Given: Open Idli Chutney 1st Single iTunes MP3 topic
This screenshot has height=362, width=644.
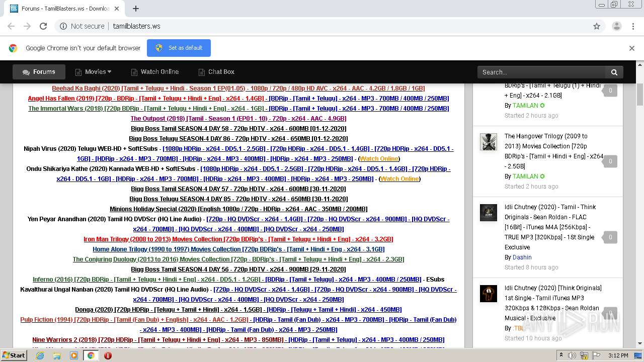Looking at the screenshot, I should pos(553,303).
